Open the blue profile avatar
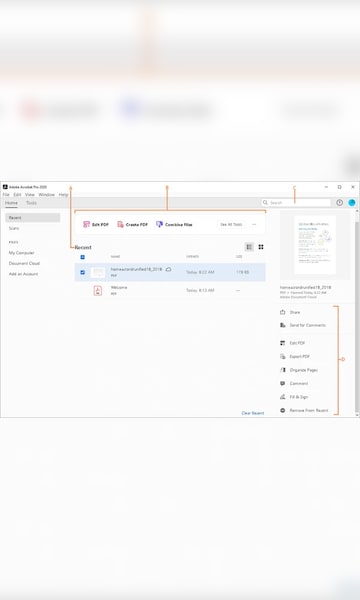 coord(352,202)
